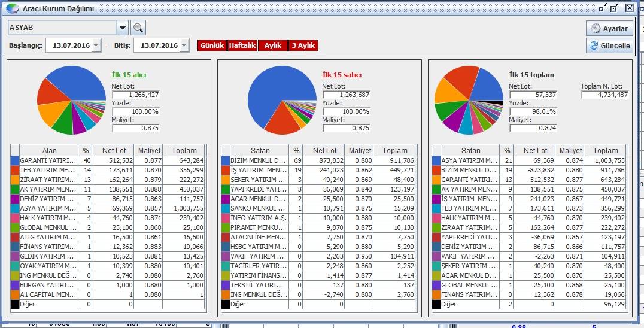This screenshot has width=644, height=328.
Task: Click the restore-down window icon
Action: 602,8
